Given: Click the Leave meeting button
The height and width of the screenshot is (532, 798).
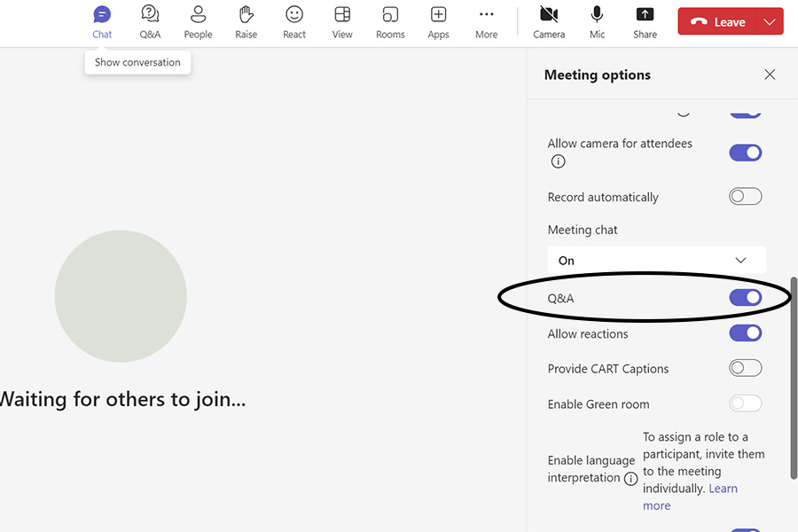Looking at the screenshot, I should [x=719, y=22].
